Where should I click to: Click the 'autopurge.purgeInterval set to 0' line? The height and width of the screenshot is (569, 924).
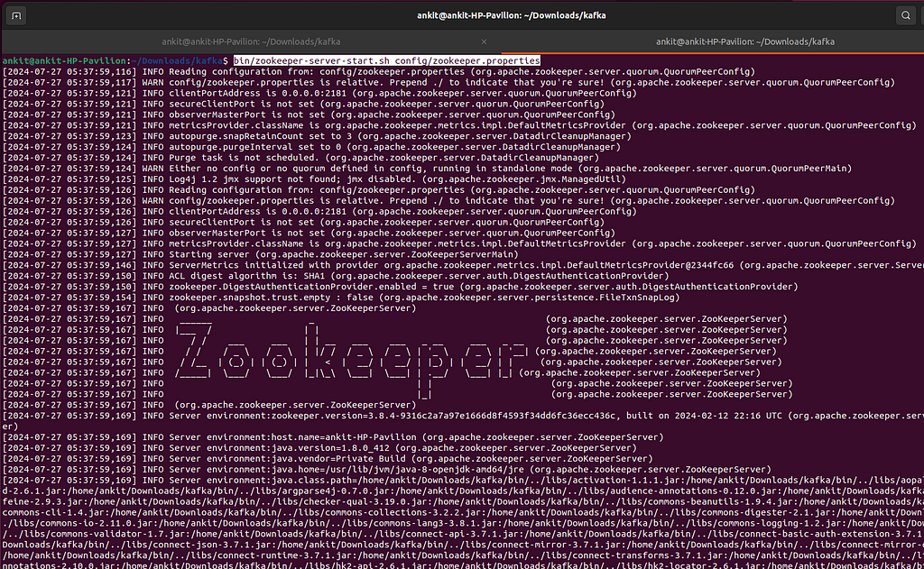311,147
